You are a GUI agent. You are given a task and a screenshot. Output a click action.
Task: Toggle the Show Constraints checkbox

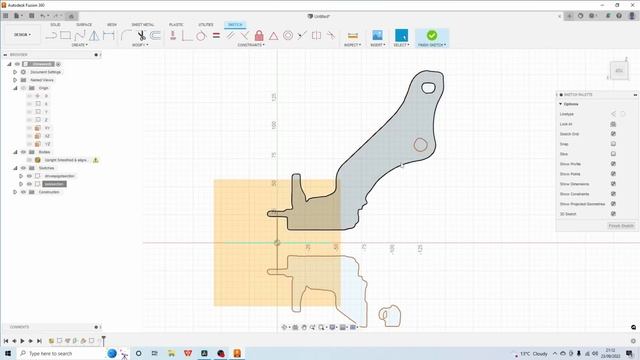pos(613,194)
